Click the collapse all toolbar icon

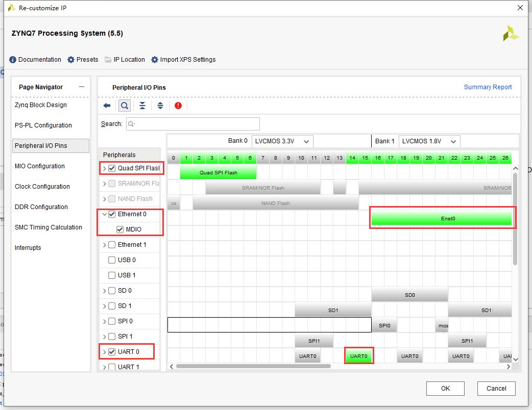(142, 106)
